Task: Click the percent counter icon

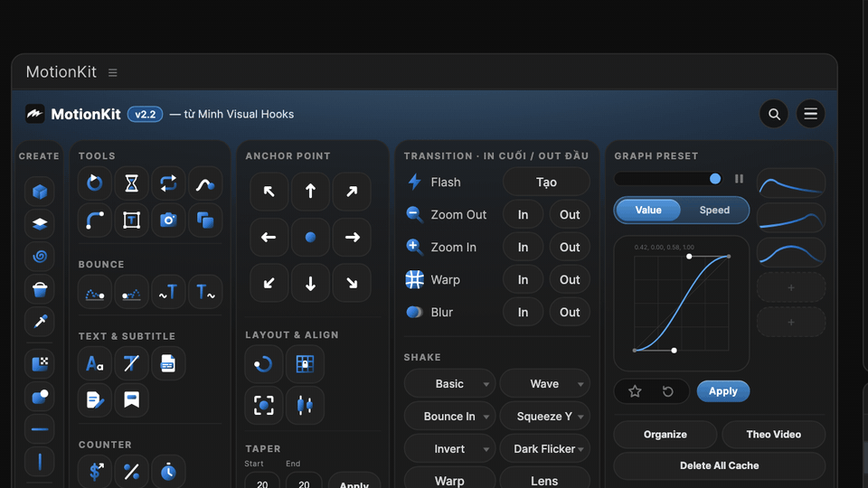Action: point(131,472)
